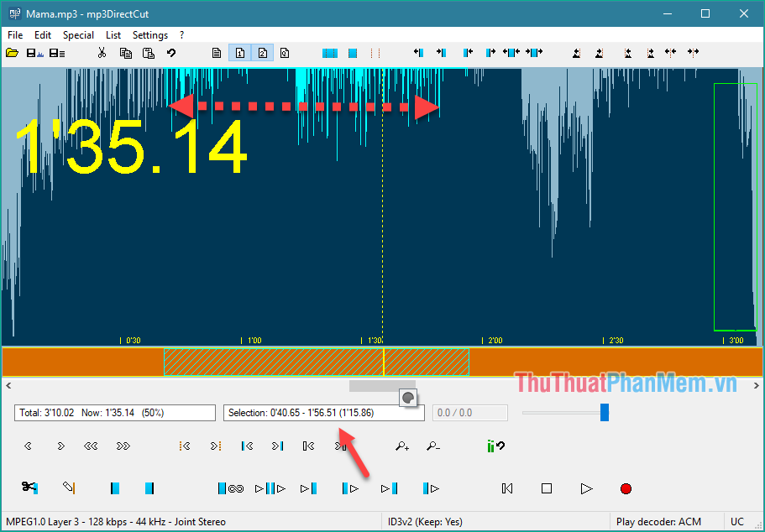This screenshot has width=765, height=532.
Task: Copy the selected audio region
Action: click(x=126, y=52)
